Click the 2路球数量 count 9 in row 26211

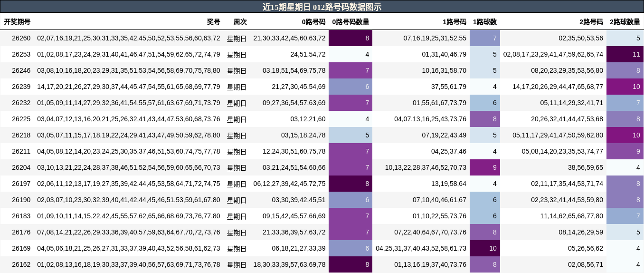point(625,151)
